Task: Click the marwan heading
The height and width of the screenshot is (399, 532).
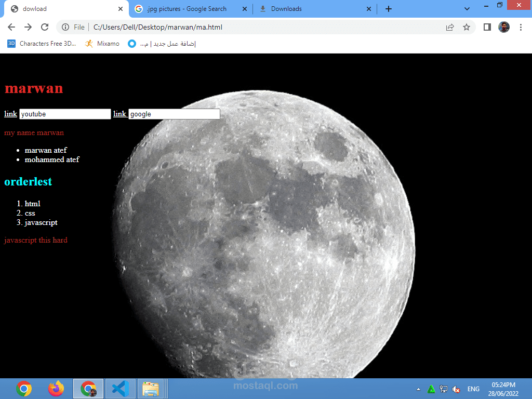Action: 34,88
